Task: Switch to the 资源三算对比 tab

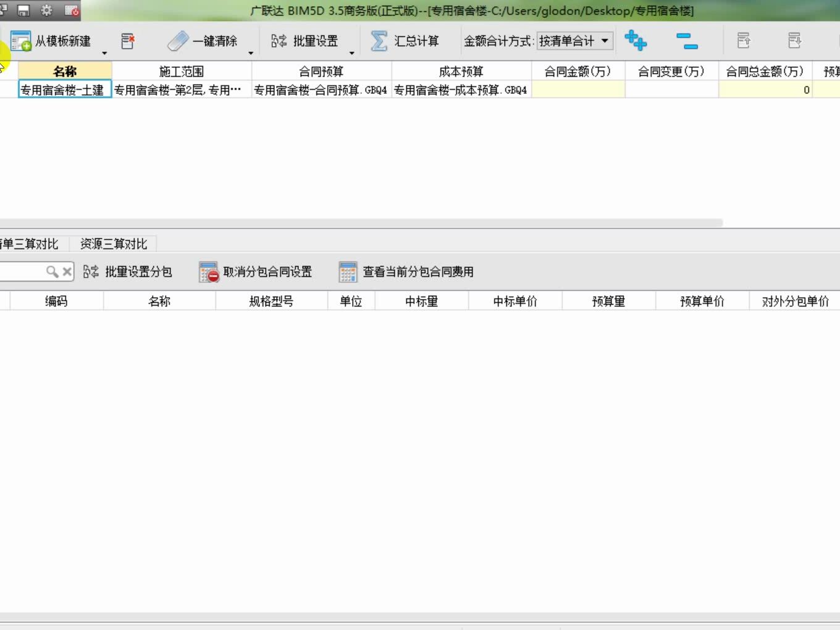Action: 112,243
